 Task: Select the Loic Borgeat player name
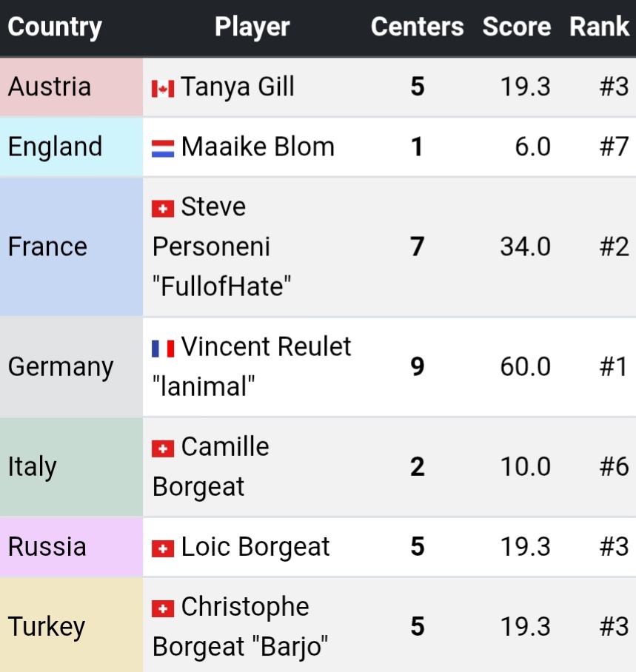click(x=255, y=547)
